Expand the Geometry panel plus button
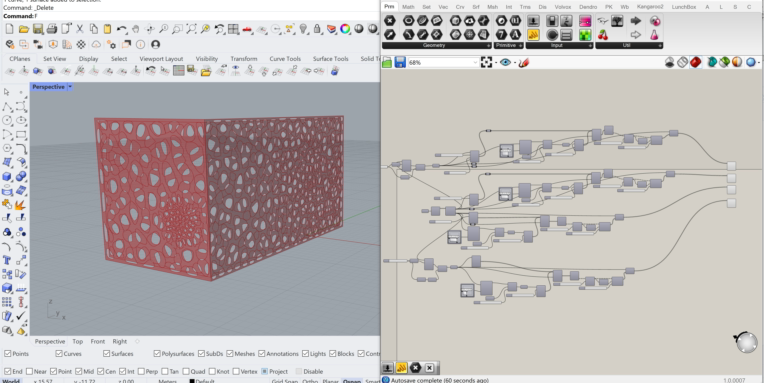 click(x=489, y=45)
